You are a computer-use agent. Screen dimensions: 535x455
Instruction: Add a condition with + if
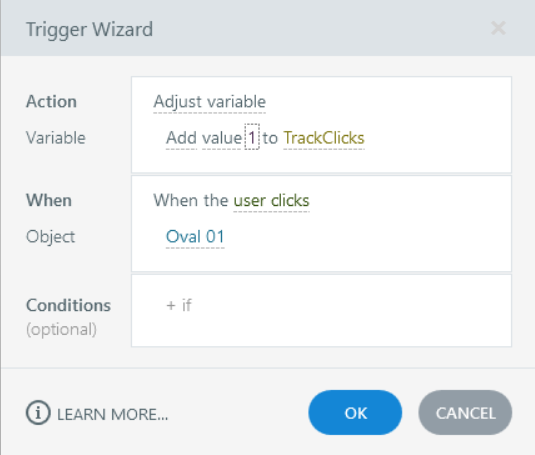pyautogui.click(x=179, y=305)
